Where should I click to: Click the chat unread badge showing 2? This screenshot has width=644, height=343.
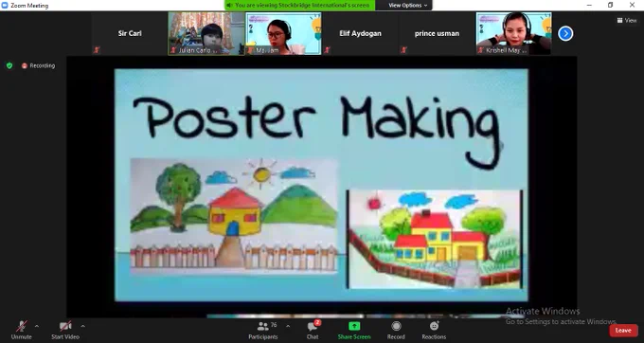[x=317, y=323]
